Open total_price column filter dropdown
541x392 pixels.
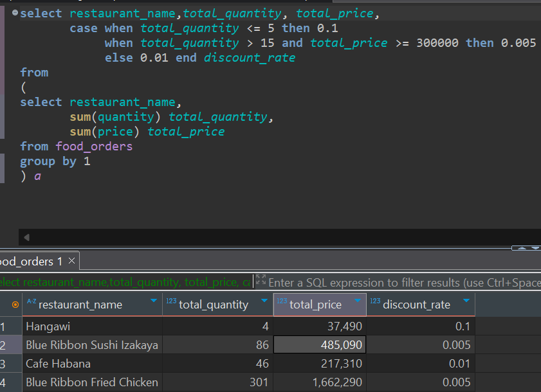point(358,301)
